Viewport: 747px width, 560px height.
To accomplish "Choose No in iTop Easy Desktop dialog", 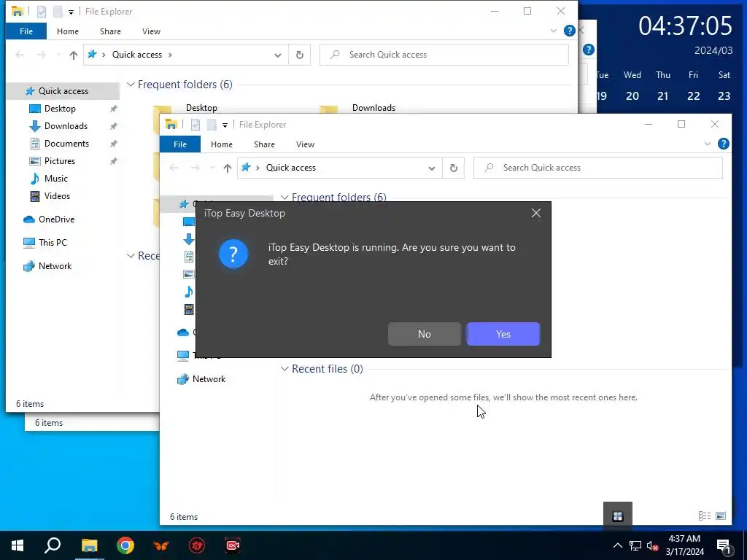I will point(424,334).
